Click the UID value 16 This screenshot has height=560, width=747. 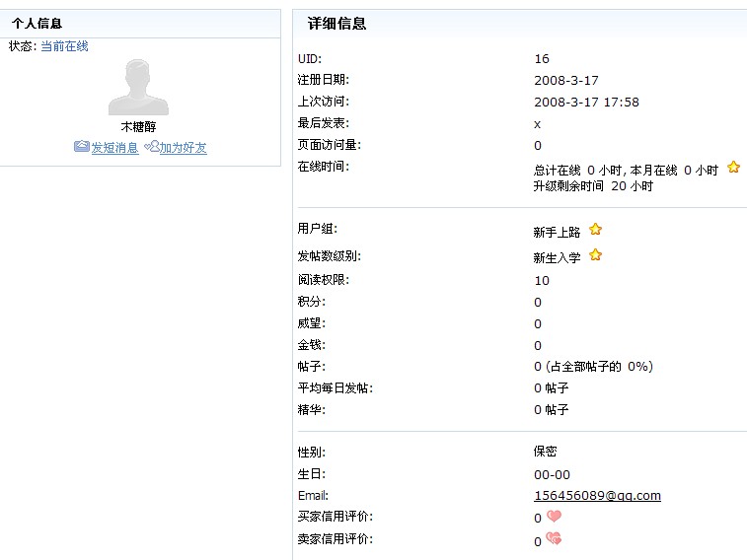[x=542, y=59]
